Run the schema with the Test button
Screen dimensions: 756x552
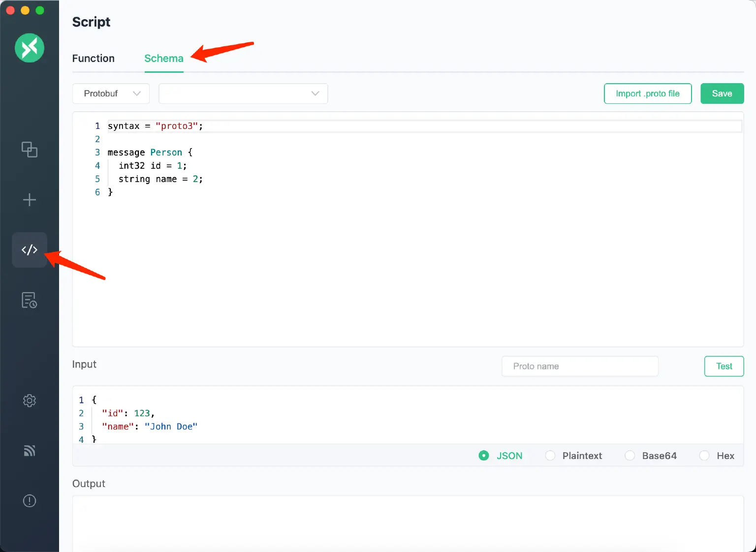click(x=724, y=366)
